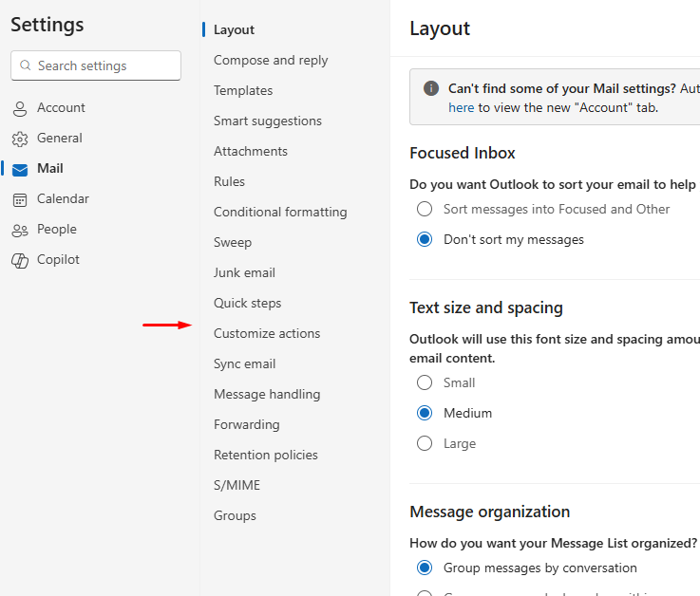Click the Copilot logo icon

tap(20, 261)
